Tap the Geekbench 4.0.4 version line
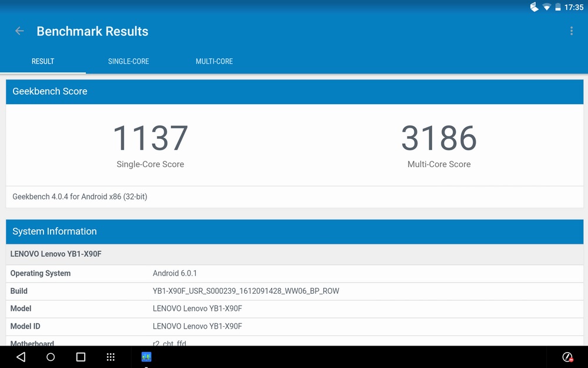The height and width of the screenshot is (368, 588). (80, 197)
